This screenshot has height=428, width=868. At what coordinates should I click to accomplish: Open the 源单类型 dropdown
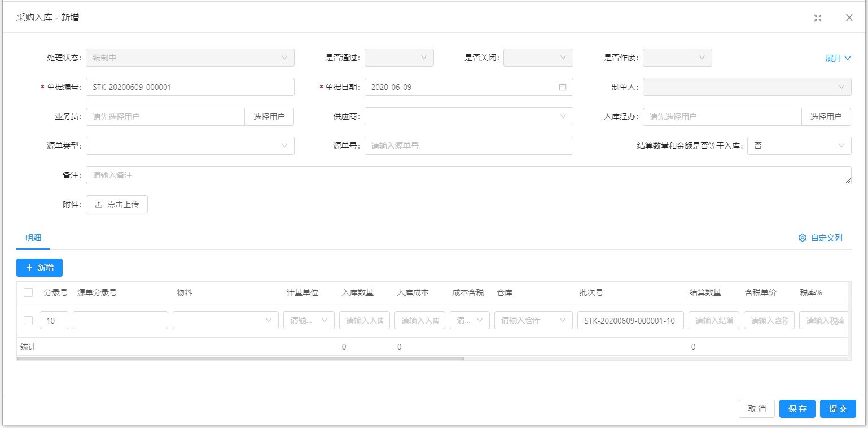pyautogui.click(x=190, y=146)
